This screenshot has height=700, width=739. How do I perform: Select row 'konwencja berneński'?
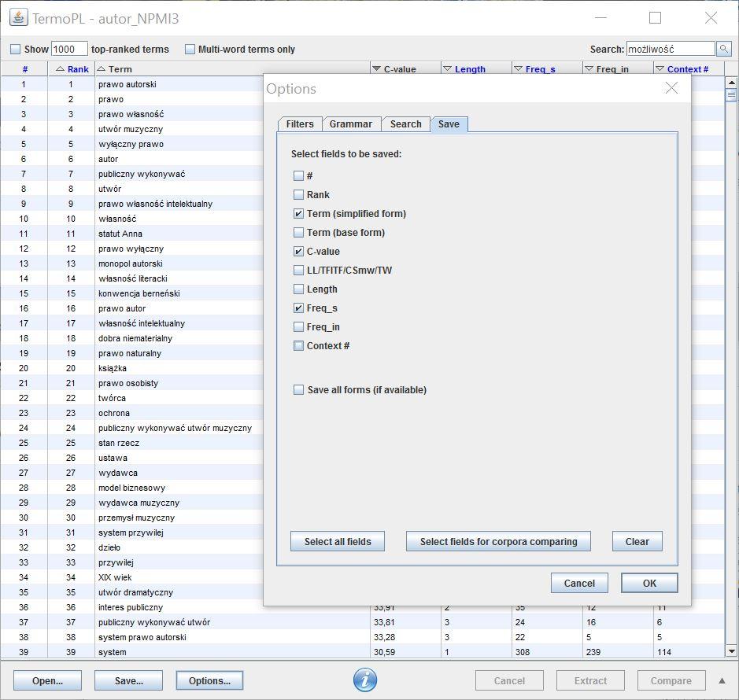132,293
